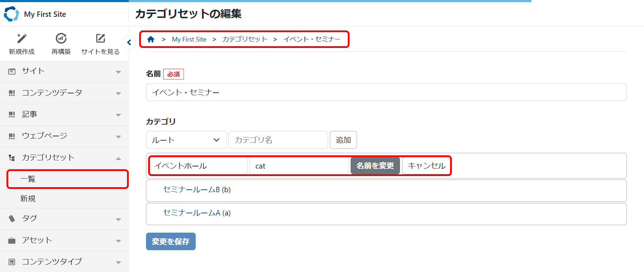
Task: Collapse the sidebar with the chevron button
Action: [x=129, y=43]
